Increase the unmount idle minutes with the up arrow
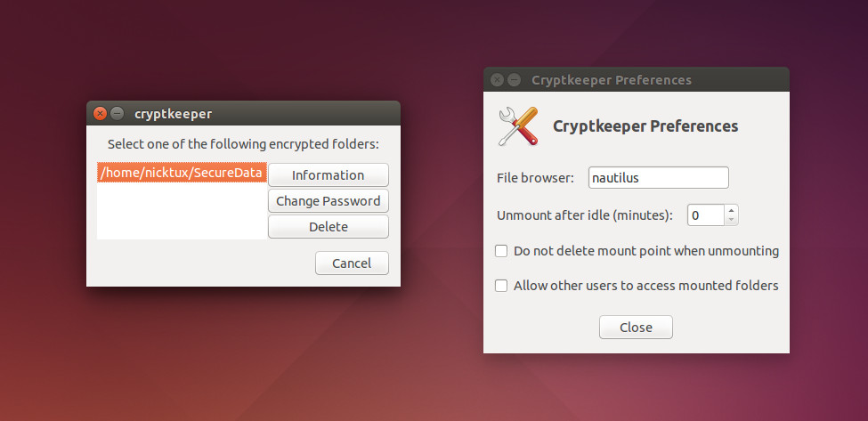 [731, 210]
